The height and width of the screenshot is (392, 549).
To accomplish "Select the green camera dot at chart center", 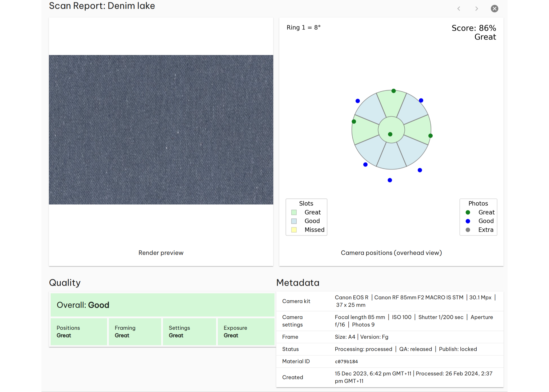I will [390, 134].
